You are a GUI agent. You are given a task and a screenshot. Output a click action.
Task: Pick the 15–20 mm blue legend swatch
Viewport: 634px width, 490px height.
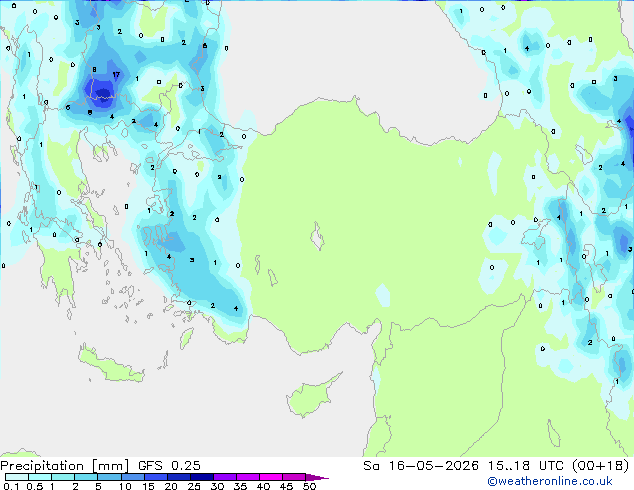pyautogui.click(x=155, y=477)
